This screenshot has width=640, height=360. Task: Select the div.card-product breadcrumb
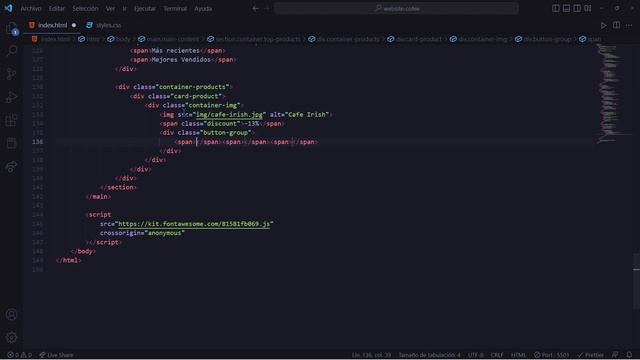tap(415, 39)
